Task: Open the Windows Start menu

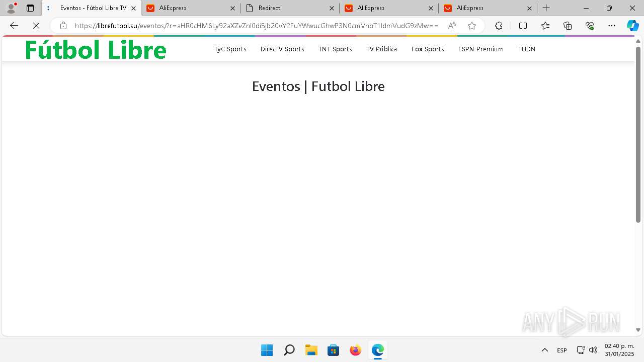Action: point(267,350)
